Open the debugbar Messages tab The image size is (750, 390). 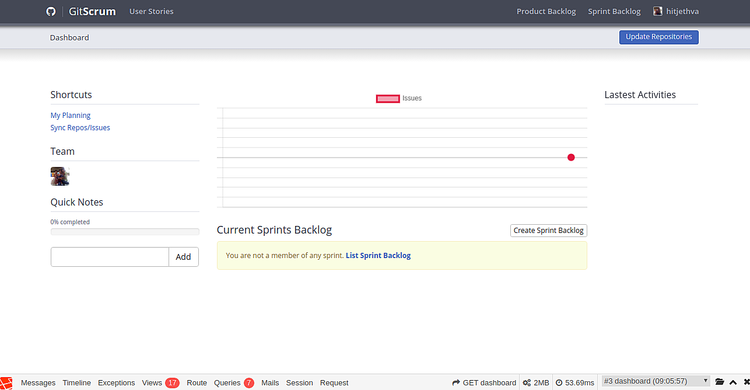pyautogui.click(x=38, y=383)
